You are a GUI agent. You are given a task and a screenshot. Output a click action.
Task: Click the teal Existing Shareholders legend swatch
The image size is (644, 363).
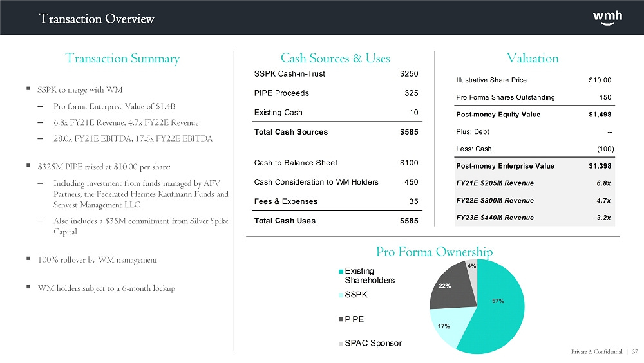click(341, 272)
